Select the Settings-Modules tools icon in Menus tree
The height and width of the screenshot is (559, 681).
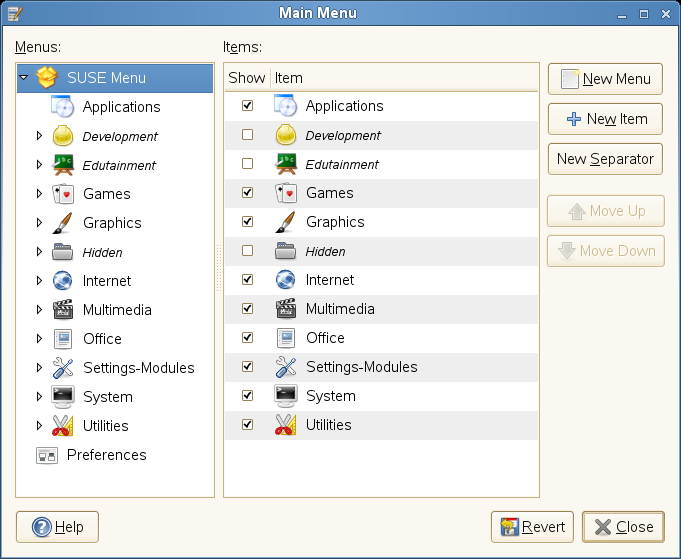[x=63, y=368]
